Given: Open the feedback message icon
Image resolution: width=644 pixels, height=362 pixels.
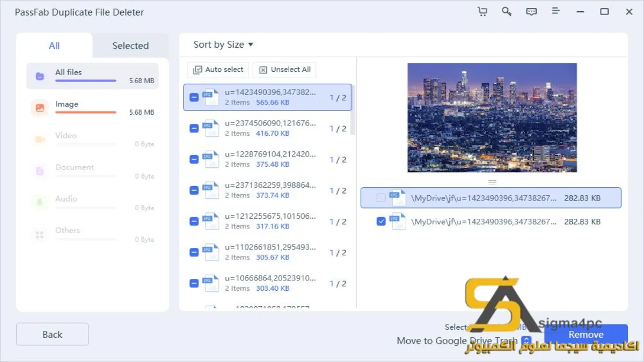Looking at the screenshot, I should click(x=531, y=11).
